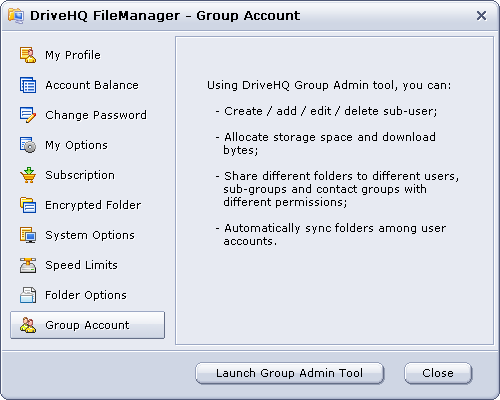Viewport: 500px width, 400px height.
Task: Switch to Account Balance page
Action: coord(92,85)
